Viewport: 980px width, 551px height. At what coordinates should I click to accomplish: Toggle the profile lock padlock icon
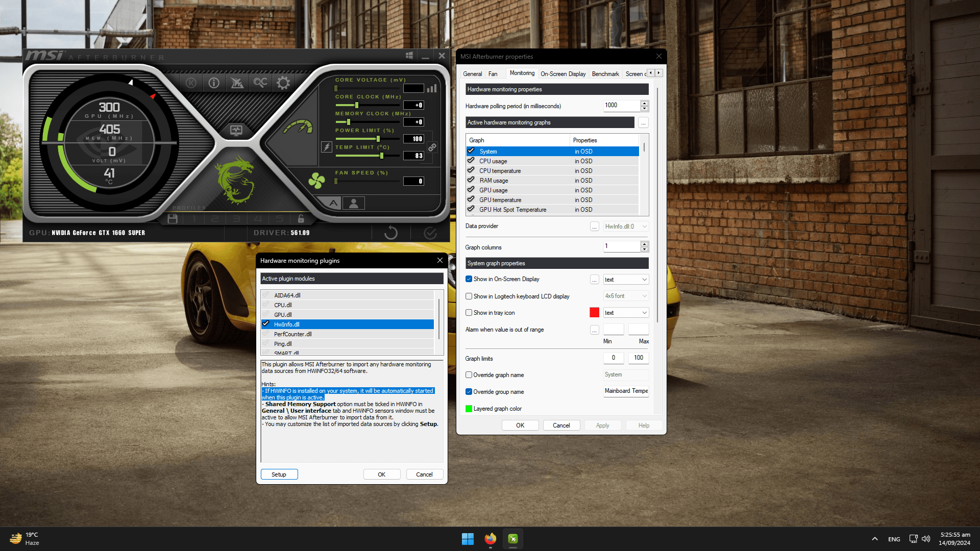tap(301, 219)
